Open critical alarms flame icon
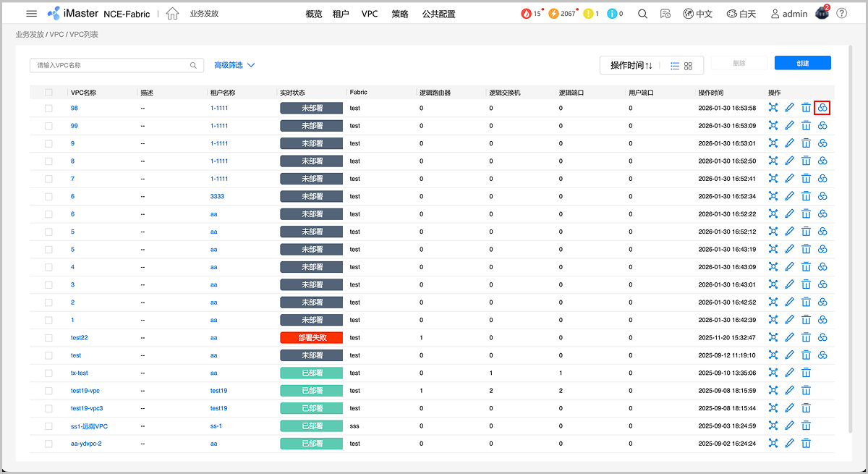868x474 pixels. coord(526,14)
